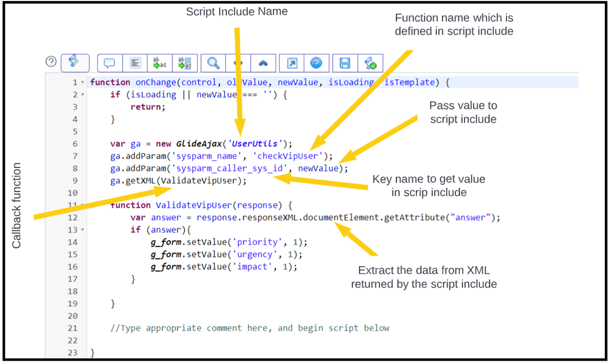The image size is (612, 364).
Task: Collapse the if block fold at line 2
Action: point(82,95)
